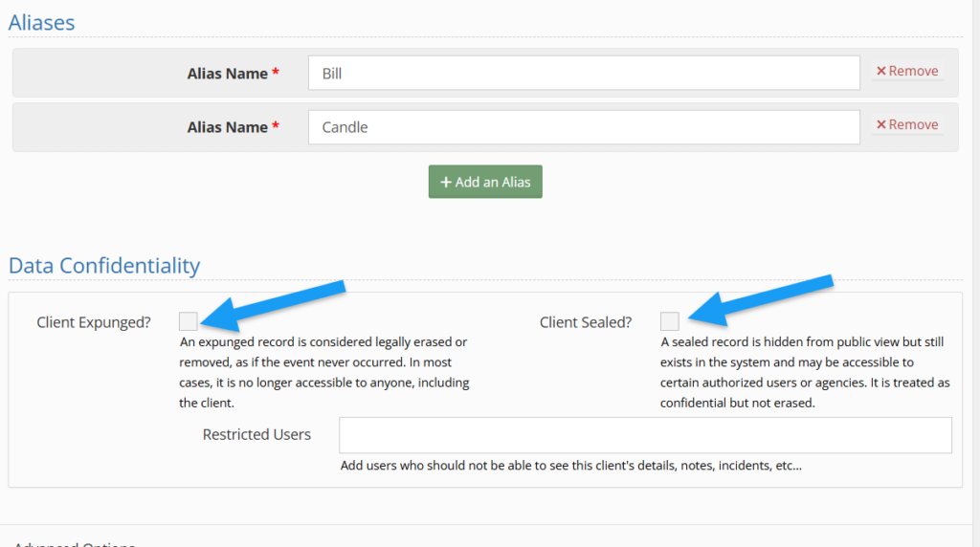This screenshot has width=980, height=547.
Task: Click the Client Sealed? label
Action: (x=586, y=322)
